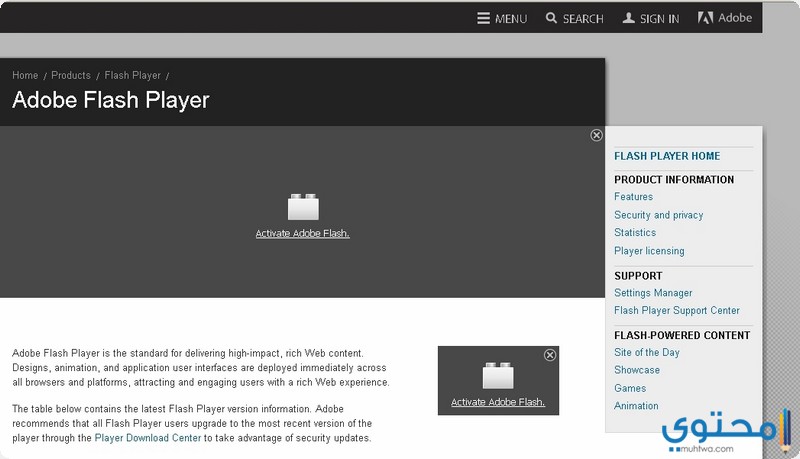Open the Showcase link
Viewport: 800px width, 459px height.
pos(637,370)
